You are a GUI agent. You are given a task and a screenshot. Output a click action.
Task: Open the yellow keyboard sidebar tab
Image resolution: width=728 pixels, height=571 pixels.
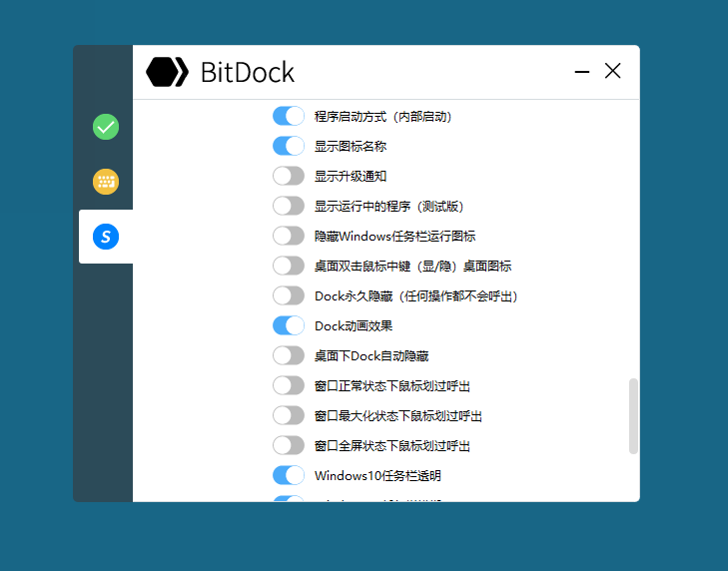point(106,182)
